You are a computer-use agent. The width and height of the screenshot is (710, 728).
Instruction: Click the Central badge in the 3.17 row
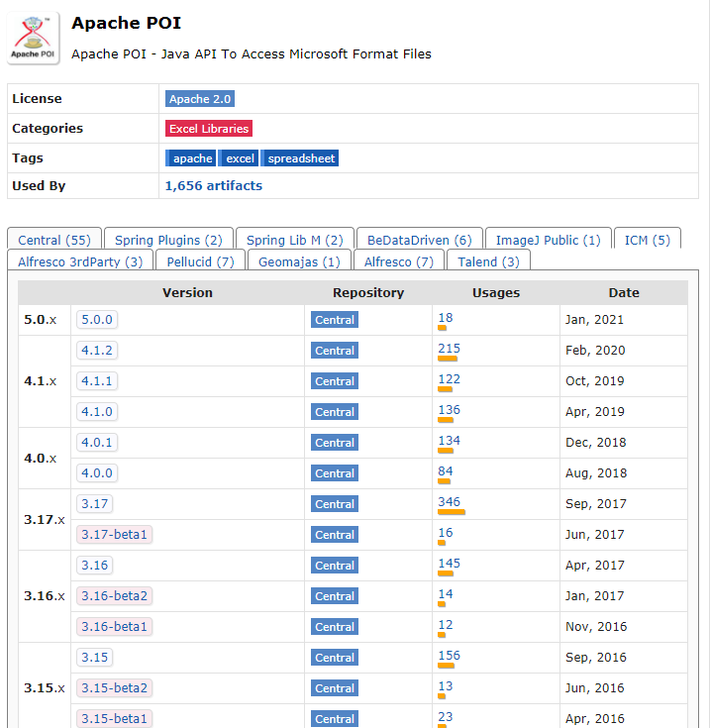tap(334, 504)
